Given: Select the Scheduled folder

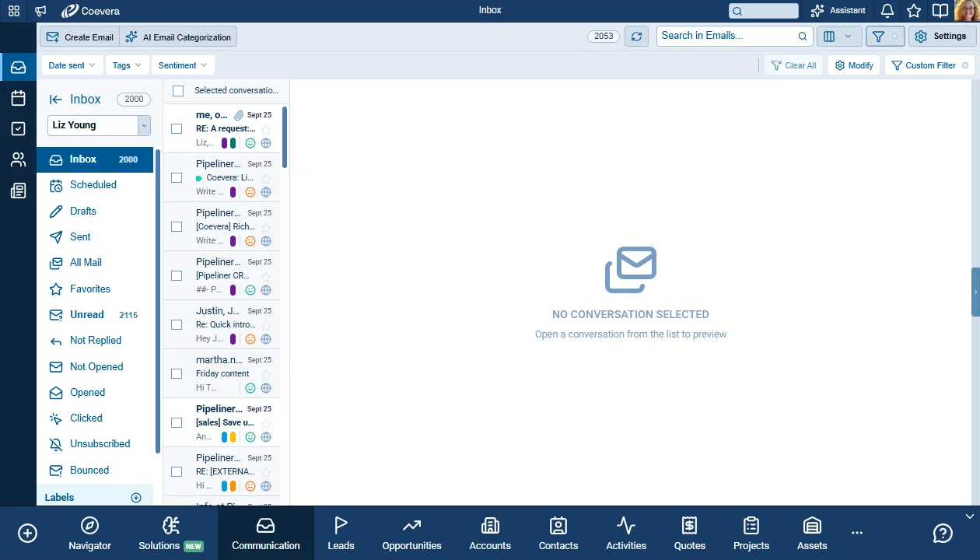Looking at the screenshot, I should pyautogui.click(x=95, y=185).
